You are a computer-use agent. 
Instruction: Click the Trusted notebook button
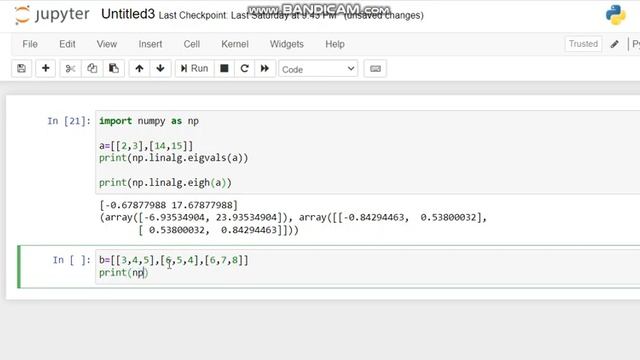pyautogui.click(x=583, y=44)
